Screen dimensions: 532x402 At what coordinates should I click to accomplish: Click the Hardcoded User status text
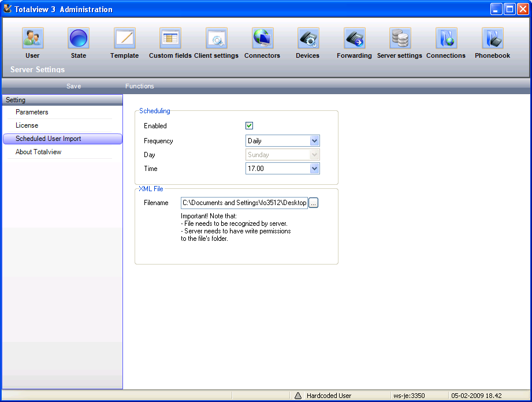pyautogui.click(x=329, y=396)
